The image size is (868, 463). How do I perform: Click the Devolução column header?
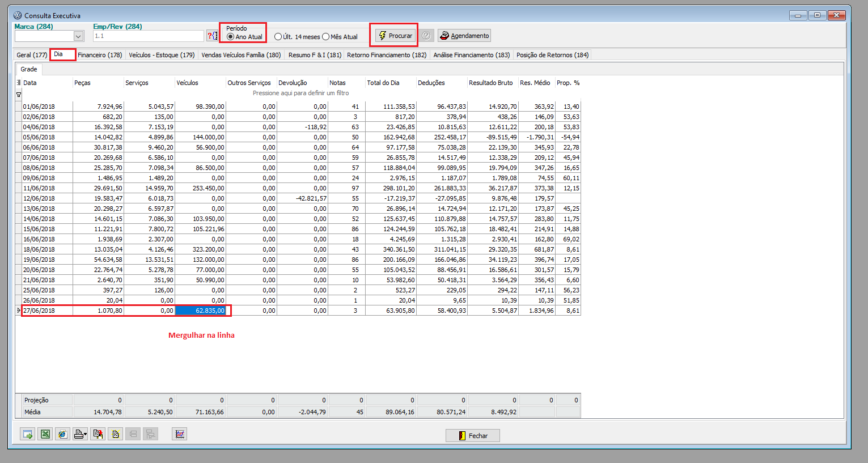[x=302, y=83]
